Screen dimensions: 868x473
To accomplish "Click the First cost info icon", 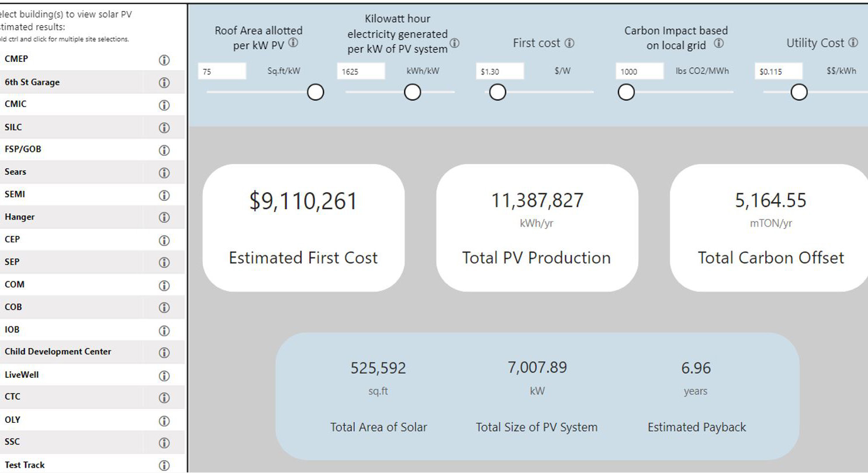I will pyautogui.click(x=569, y=43).
